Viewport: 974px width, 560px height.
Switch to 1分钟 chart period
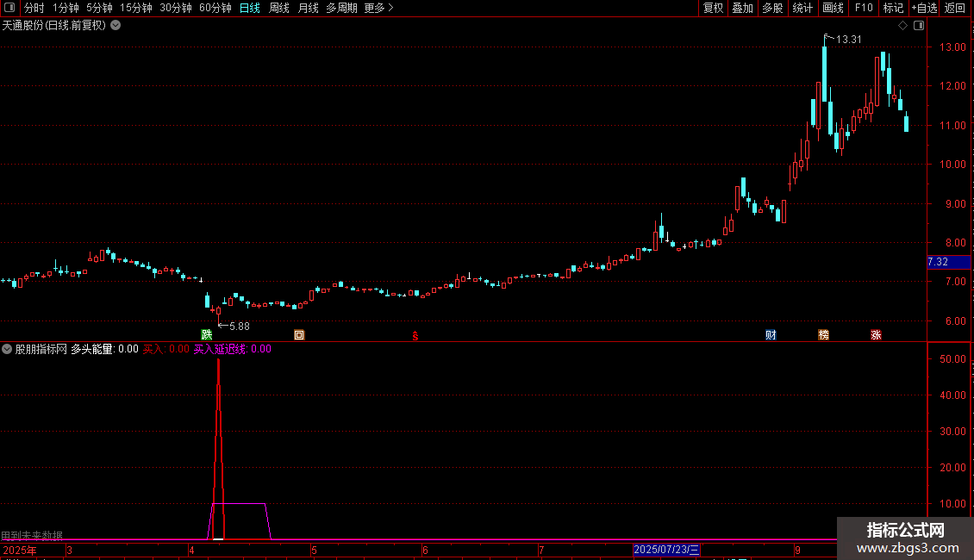(x=66, y=8)
